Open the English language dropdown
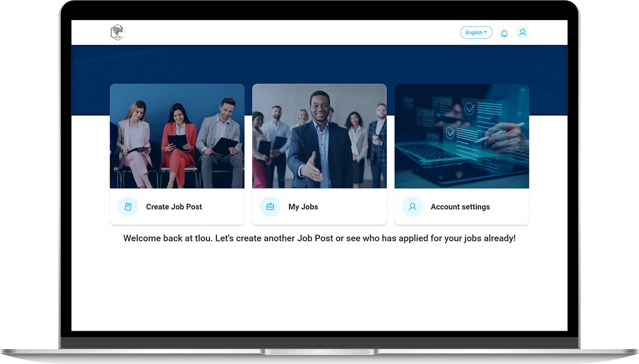639x364 pixels. pos(474,33)
